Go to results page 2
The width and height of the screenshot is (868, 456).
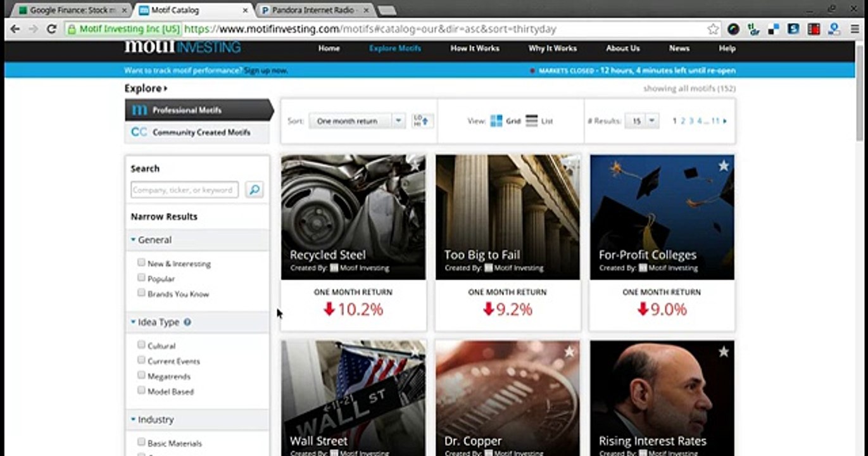[x=683, y=121]
